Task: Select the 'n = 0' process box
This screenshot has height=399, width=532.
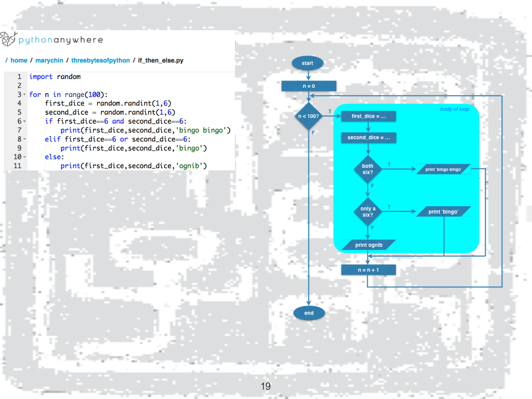Action: [309, 86]
